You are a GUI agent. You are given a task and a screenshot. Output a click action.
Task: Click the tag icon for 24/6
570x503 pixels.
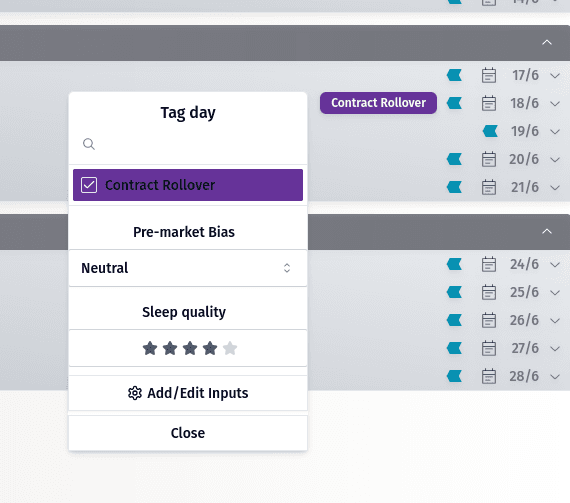click(x=454, y=264)
